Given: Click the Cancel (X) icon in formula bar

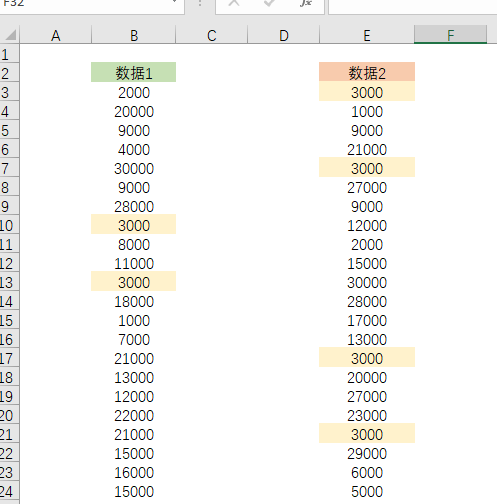Looking at the screenshot, I should click(234, 3).
